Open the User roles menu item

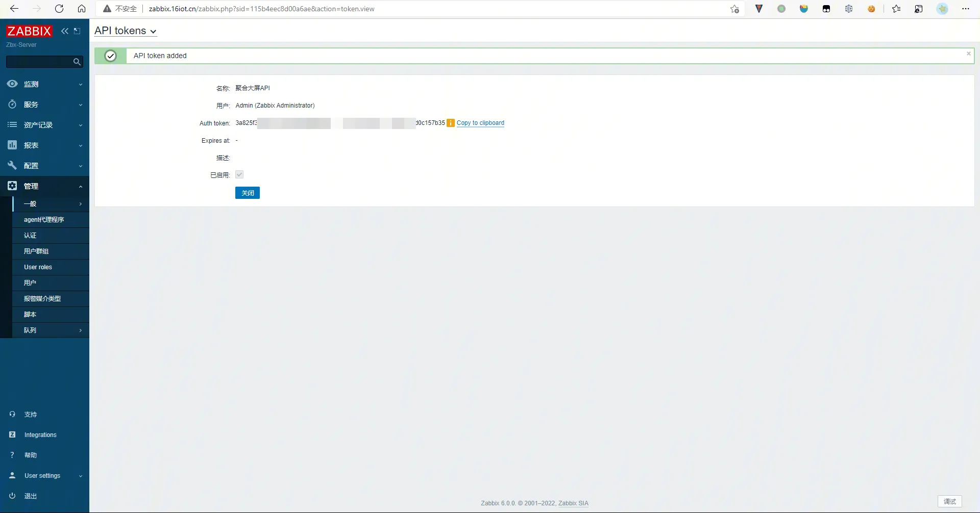point(38,267)
